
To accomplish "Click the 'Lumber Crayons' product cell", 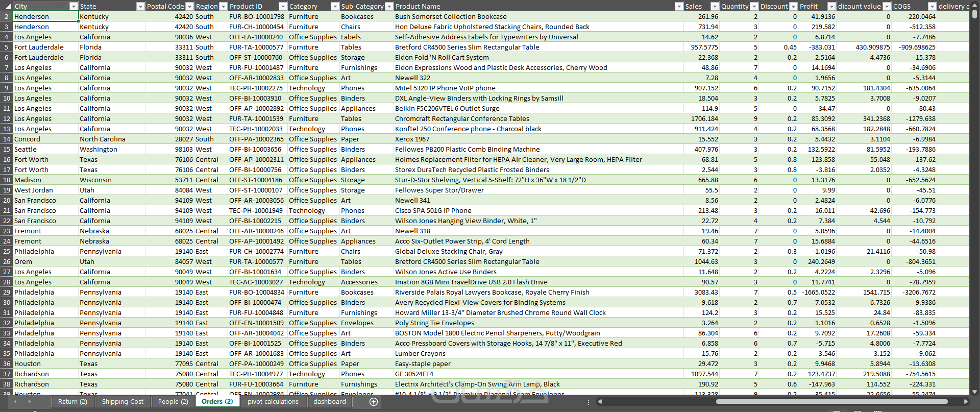I will [538, 353].
